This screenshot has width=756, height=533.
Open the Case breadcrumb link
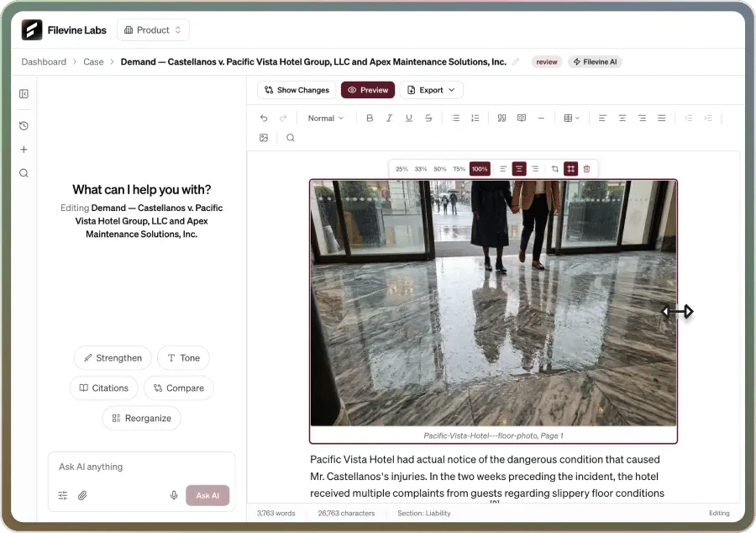coord(93,61)
